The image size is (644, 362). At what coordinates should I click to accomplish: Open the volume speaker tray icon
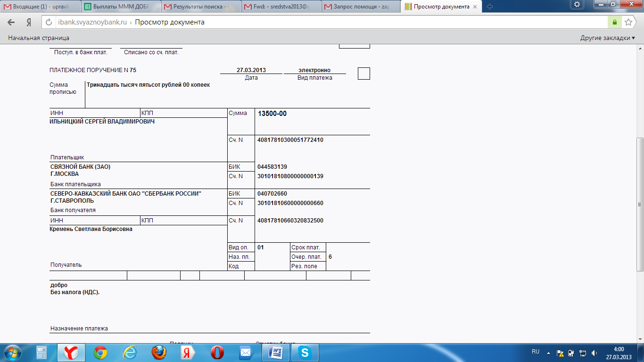pos(594,353)
